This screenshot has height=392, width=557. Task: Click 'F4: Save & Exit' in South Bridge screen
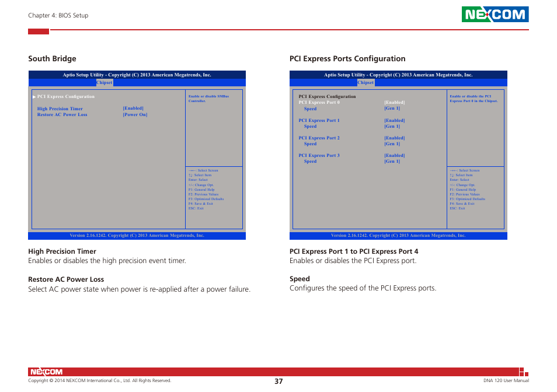201,204
